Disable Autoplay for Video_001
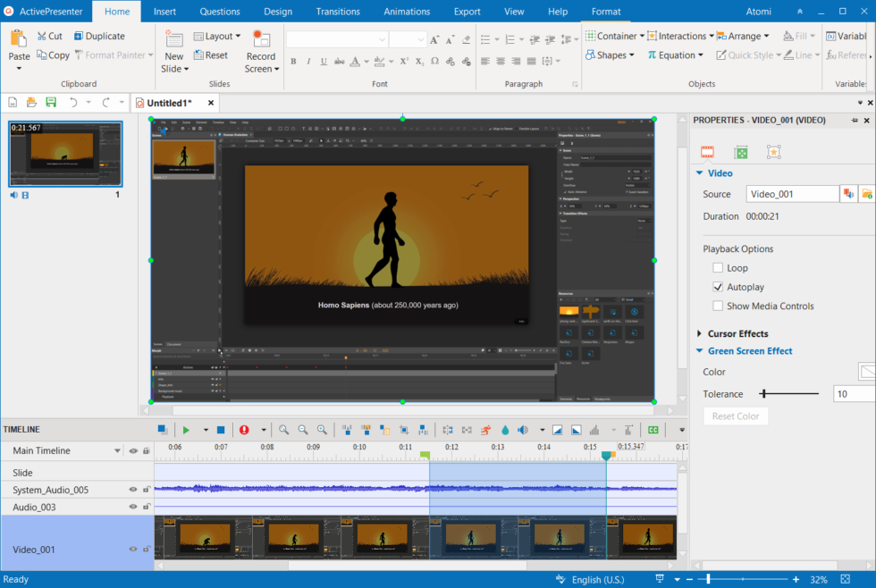Image resolution: width=876 pixels, height=588 pixels. pos(717,287)
